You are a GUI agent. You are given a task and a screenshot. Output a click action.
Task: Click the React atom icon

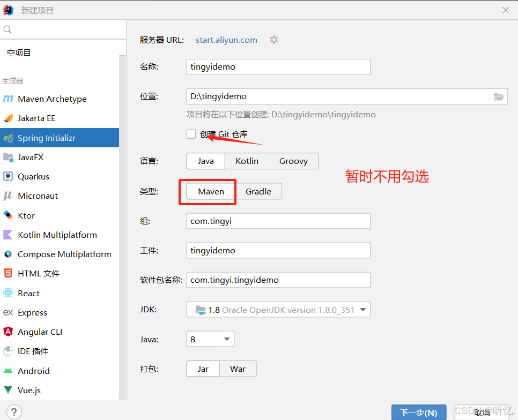8,293
